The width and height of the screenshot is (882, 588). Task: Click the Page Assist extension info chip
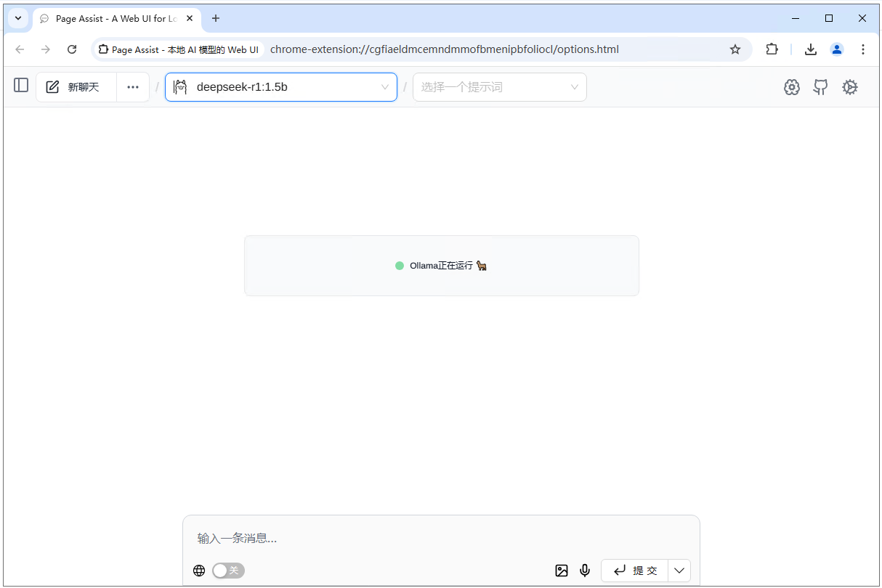click(x=179, y=49)
